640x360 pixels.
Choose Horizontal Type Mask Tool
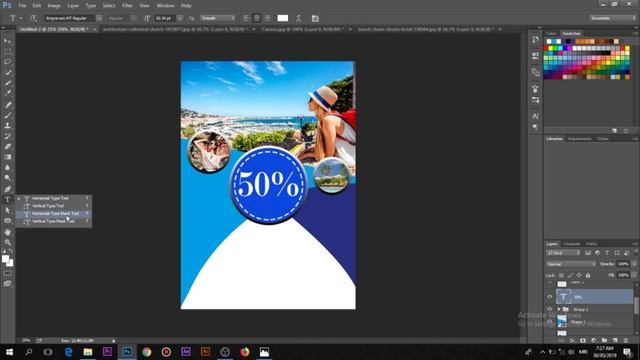click(53, 213)
